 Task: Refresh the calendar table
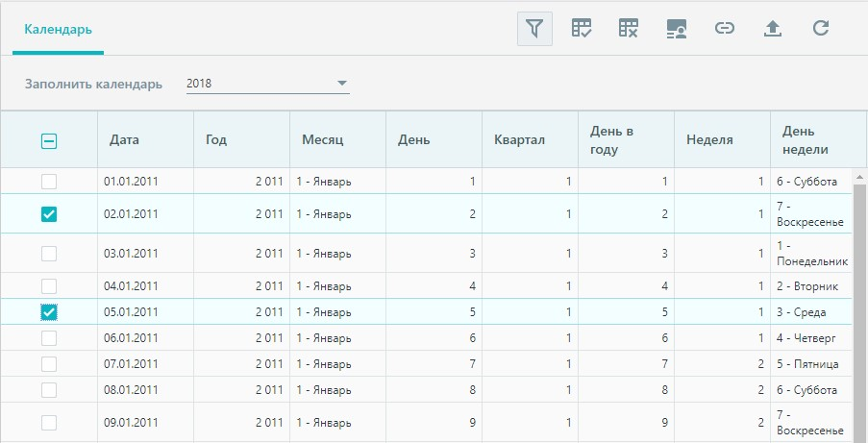tap(820, 28)
